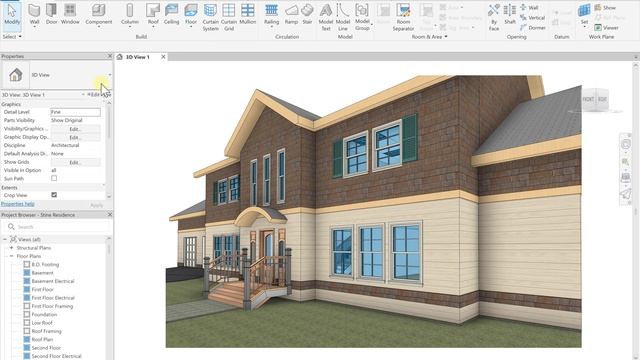Click the Ceiling tool
Image resolution: width=640 pixels, height=360 pixels.
(171, 14)
